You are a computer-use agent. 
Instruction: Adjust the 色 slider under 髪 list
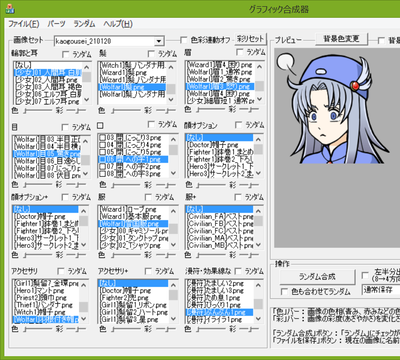(126, 110)
